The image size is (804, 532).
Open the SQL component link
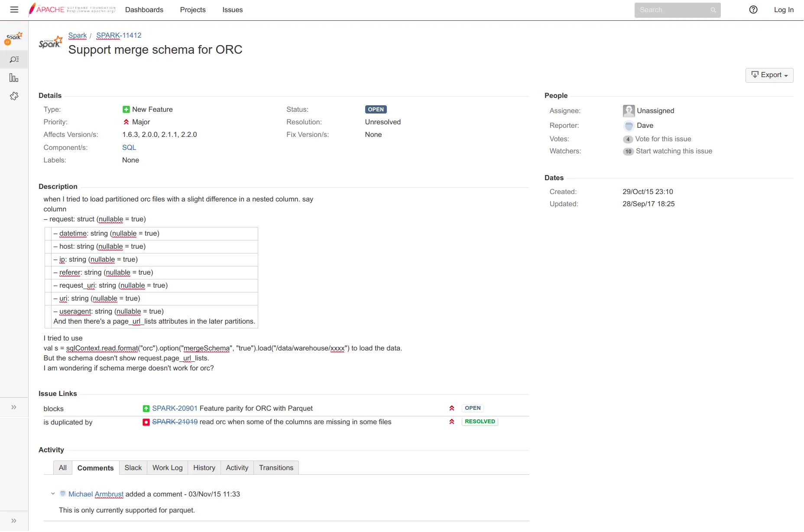(129, 148)
